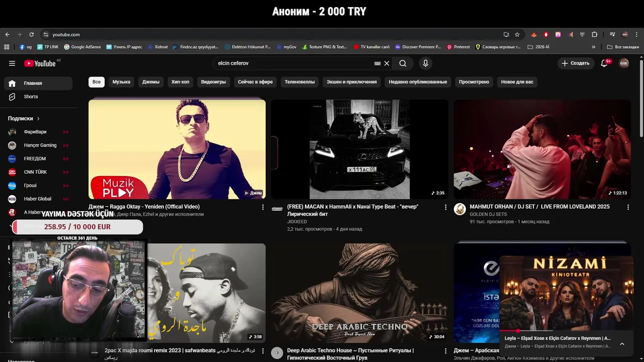The height and width of the screenshot is (362, 644).
Task: Open the notifications bell
Action: point(605,63)
